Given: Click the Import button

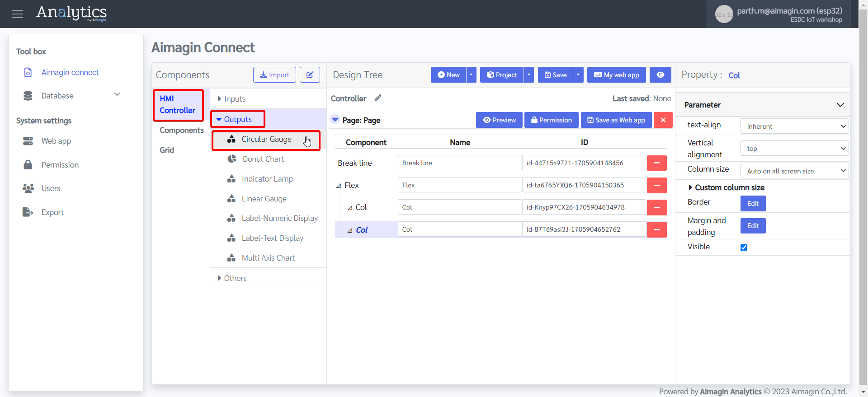Looking at the screenshot, I should click(274, 75).
